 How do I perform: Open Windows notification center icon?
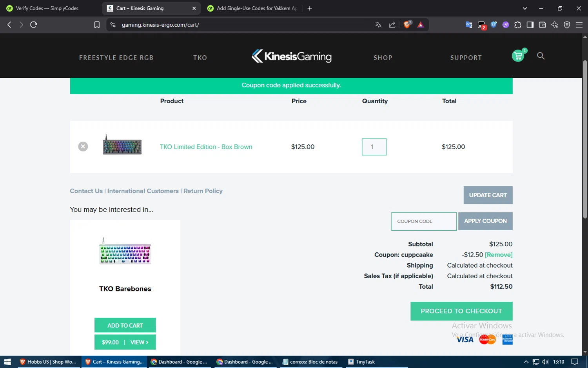pos(575,362)
